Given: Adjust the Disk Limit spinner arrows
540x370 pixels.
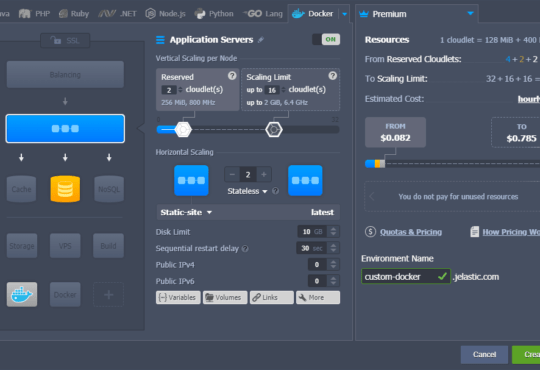Looking at the screenshot, I should [333, 232].
